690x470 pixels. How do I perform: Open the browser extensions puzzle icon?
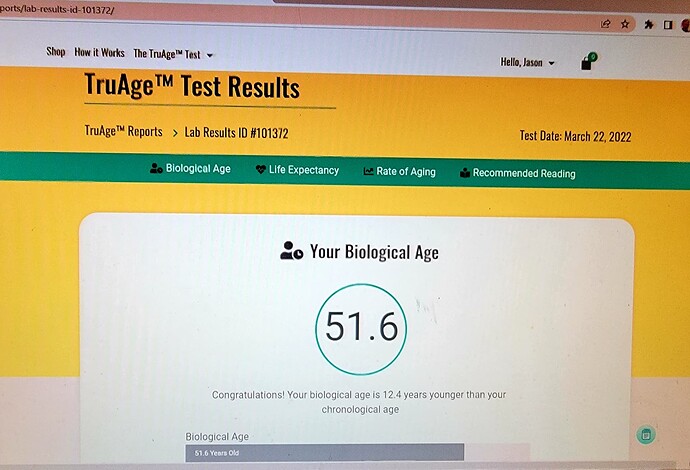tap(649, 25)
